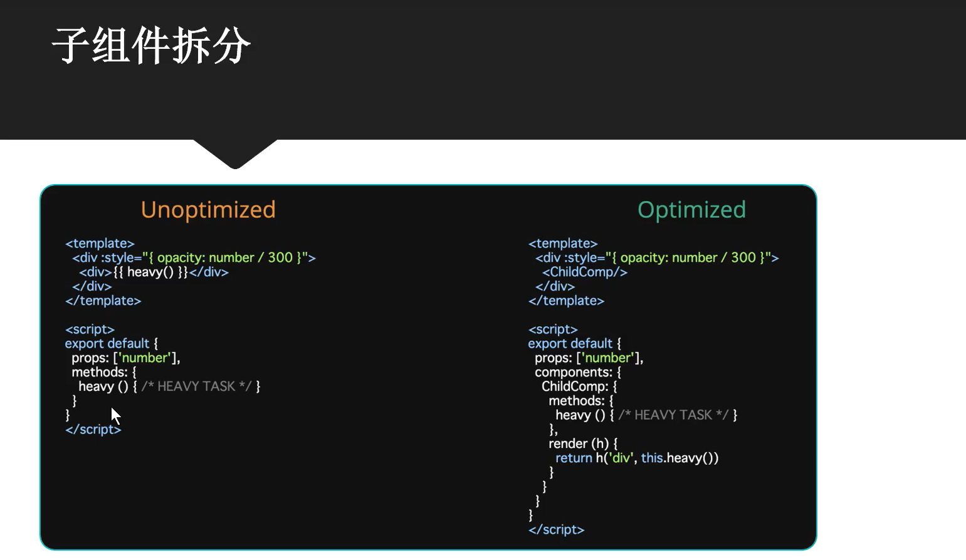Click the green Optimized heading
Viewport: 966px width, 560px height.
click(x=691, y=210)
